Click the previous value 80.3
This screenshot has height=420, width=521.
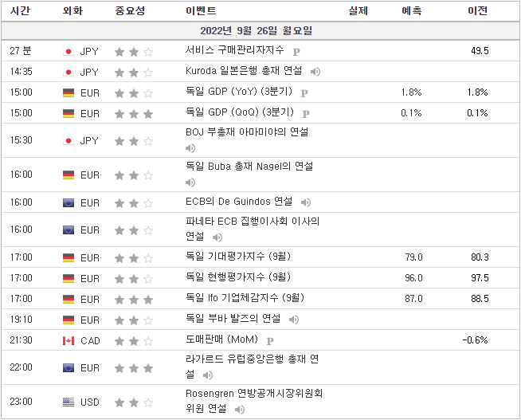tap(480, 257)
